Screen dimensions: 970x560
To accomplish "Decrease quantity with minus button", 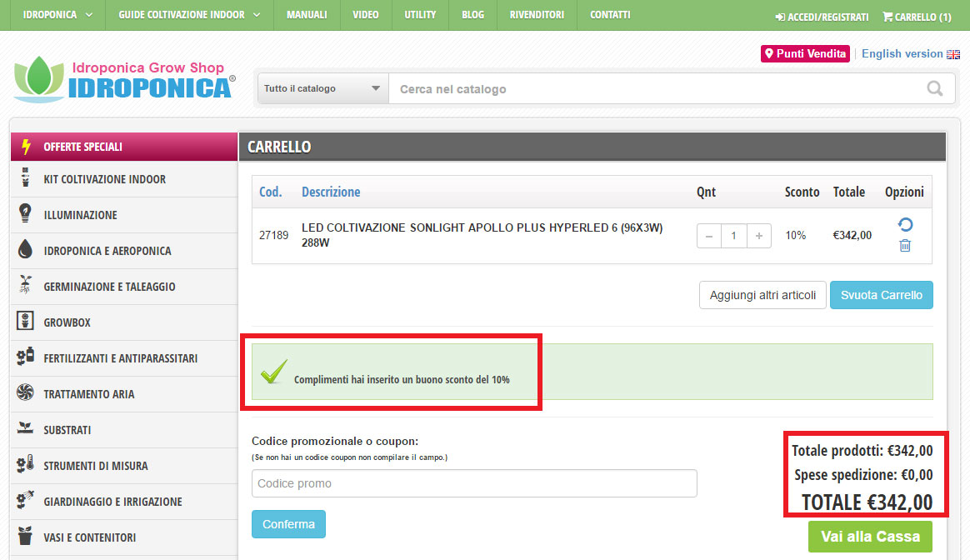I will coord(709,236).
